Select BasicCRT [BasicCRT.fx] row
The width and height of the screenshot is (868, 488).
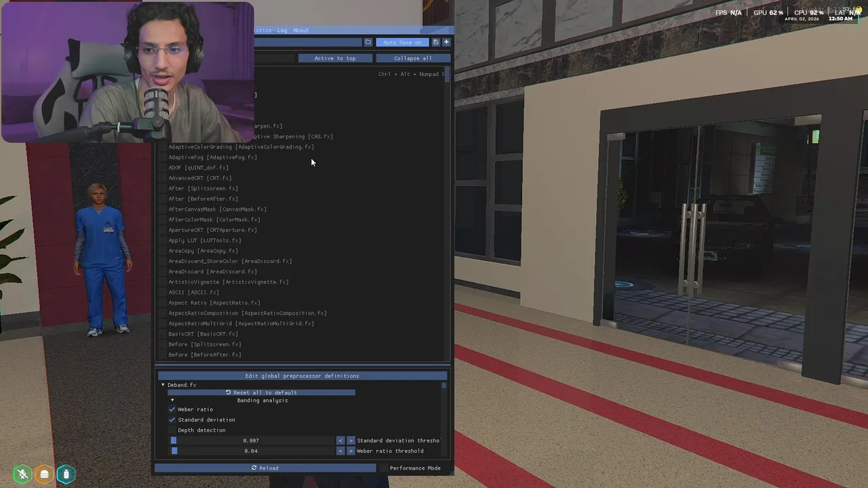(x=203, y=334)
